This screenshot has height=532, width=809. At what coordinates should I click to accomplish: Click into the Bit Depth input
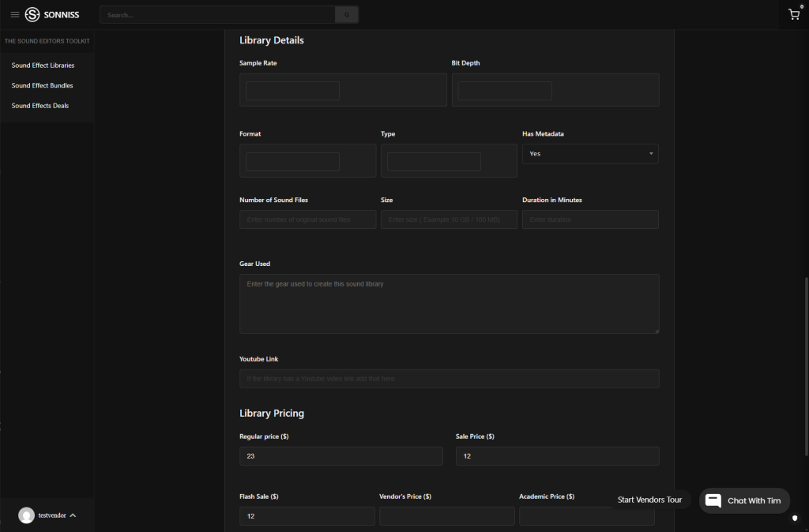pyautogui.click(x=505, y=91)
